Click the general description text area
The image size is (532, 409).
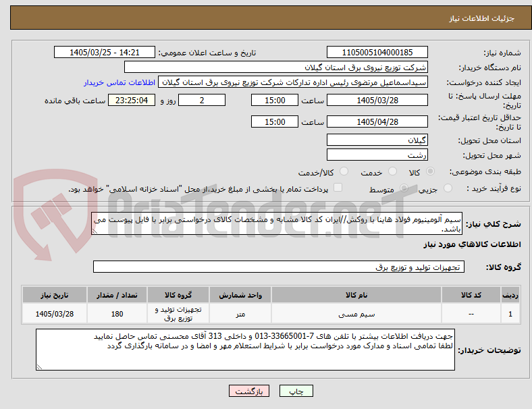pyautogui.click(x=277, y=224)
